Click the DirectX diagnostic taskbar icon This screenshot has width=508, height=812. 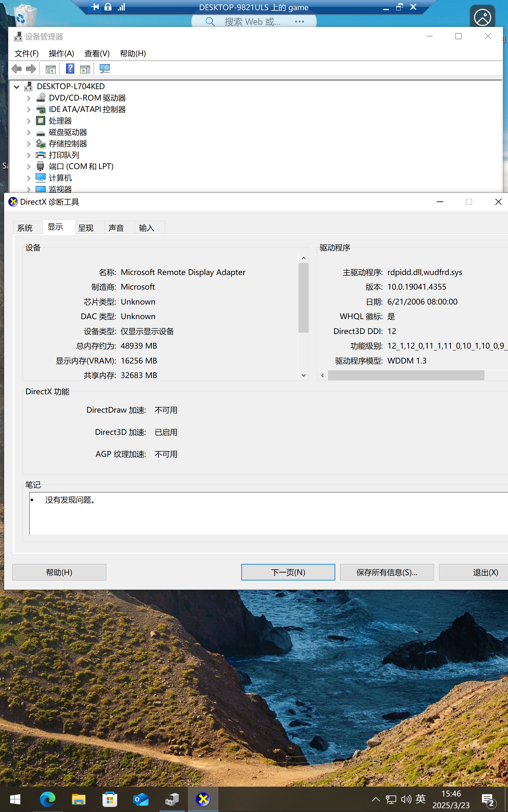(x=203, y=799)
